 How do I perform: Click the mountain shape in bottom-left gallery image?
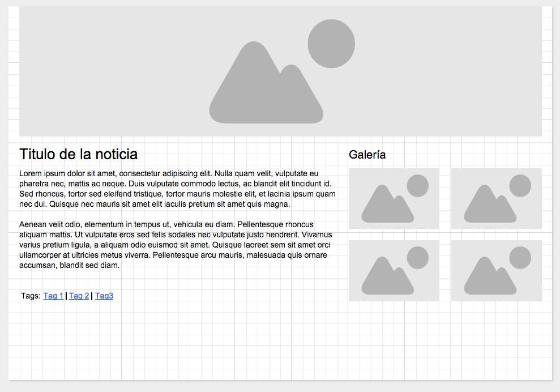click(x=386, y=280)
